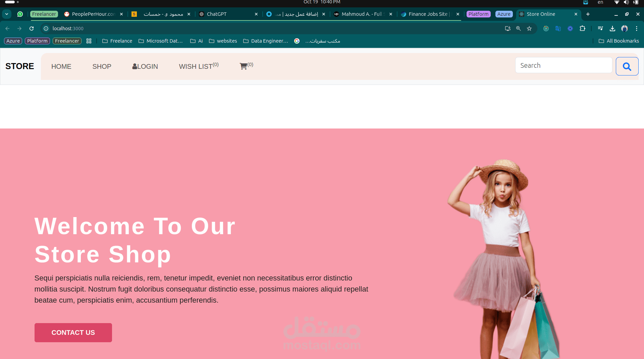Open the extensions puzzle-piece icon

(583, 29)
